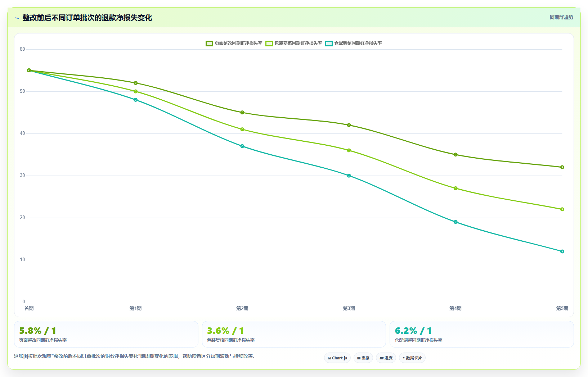The image size is (588, 377).
Task: Click the teal 第4期 point at 19
Action: pos(455,222)
